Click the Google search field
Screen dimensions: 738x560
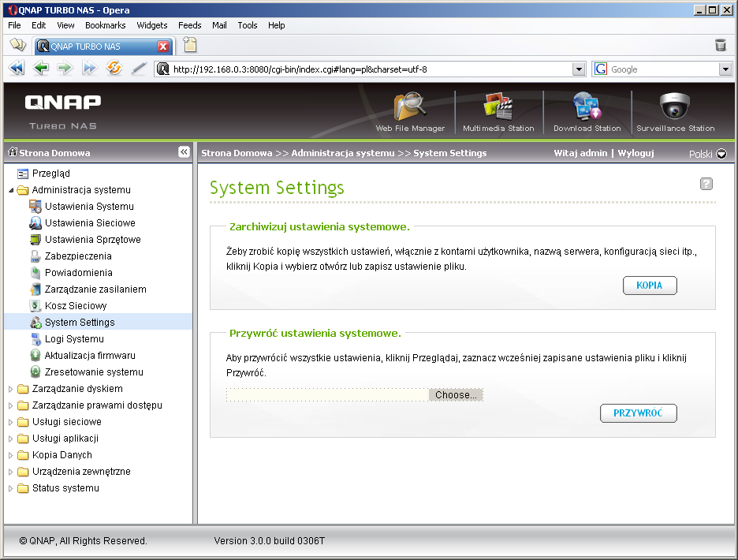(x=664, y=69)
